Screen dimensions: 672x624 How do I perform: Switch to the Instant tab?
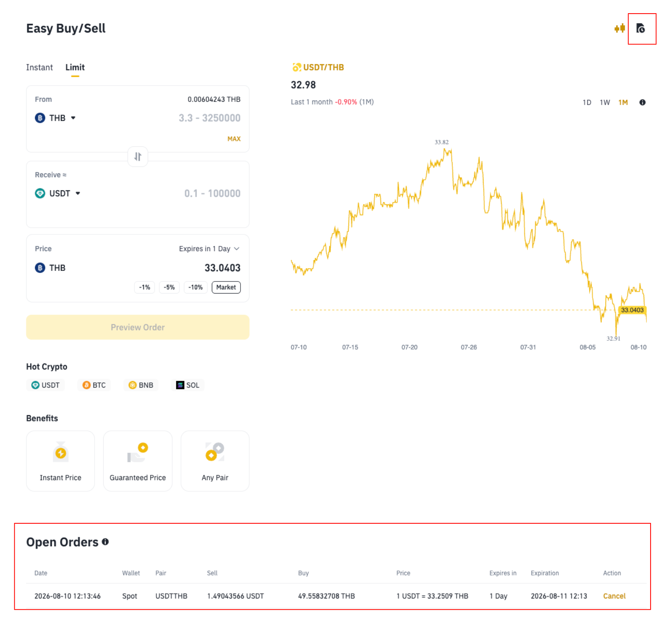[39, 67]
